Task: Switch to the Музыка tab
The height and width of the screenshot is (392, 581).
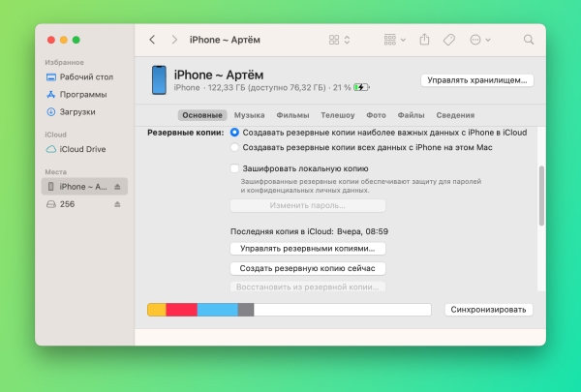Action: [x=249, y=115]
